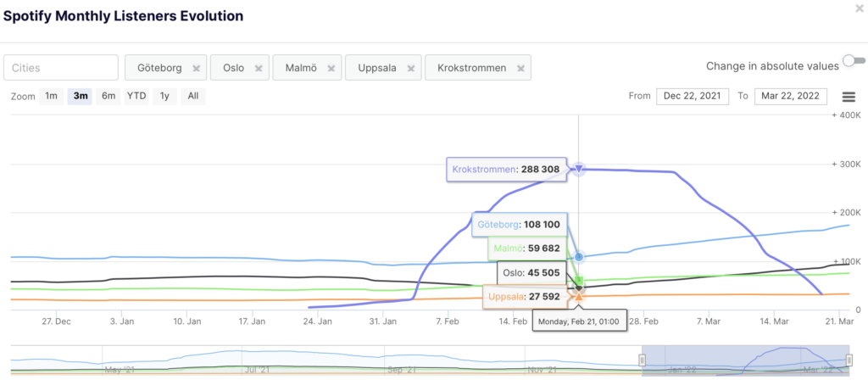The height and width of the screenshot is (391, 868).
Task: Remove the Göteborg city tag
Action: (x=196, y=68)
